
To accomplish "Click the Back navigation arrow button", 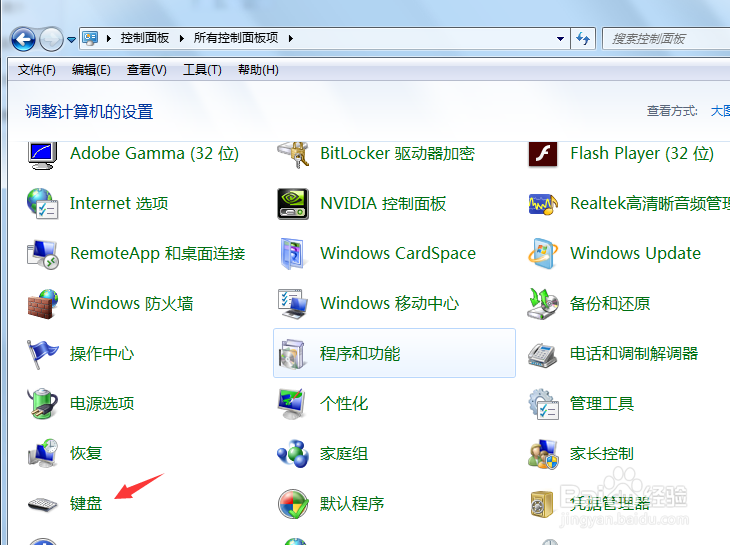I will [x=23, y=39].
